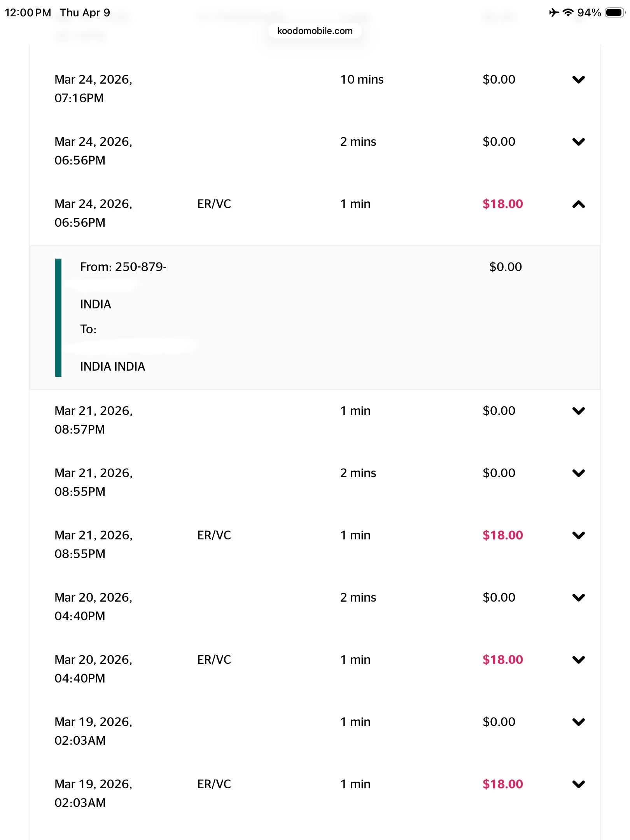Viewport: 630px width, 840px height.
Task: Tap the 12:00 PM clock
Action: click(28, 13)
